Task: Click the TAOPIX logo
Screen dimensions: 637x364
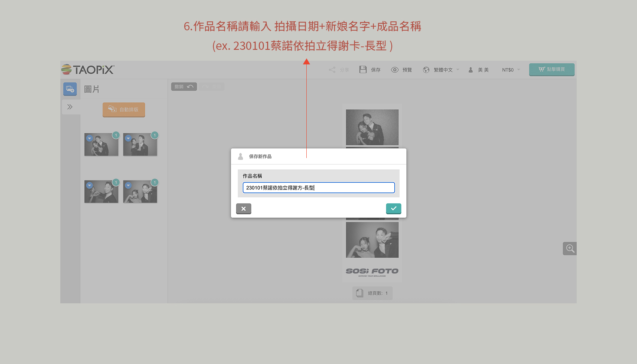Action: click(x=88, y=70)
